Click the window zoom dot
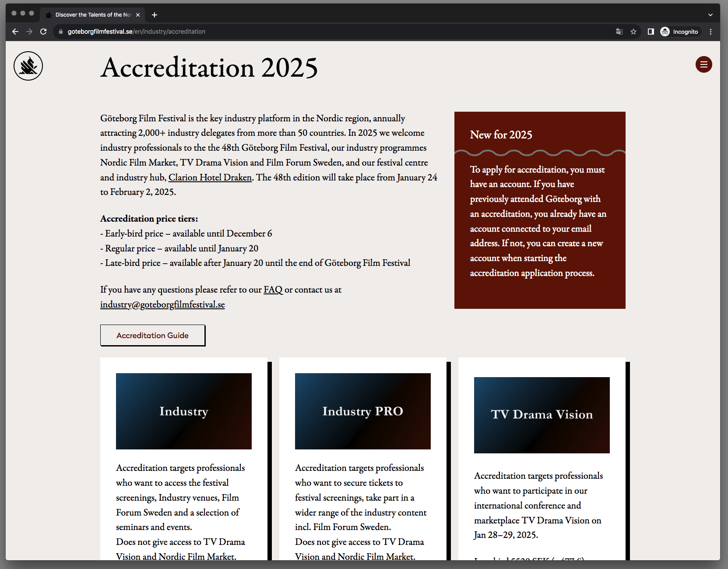 (32, 13)
